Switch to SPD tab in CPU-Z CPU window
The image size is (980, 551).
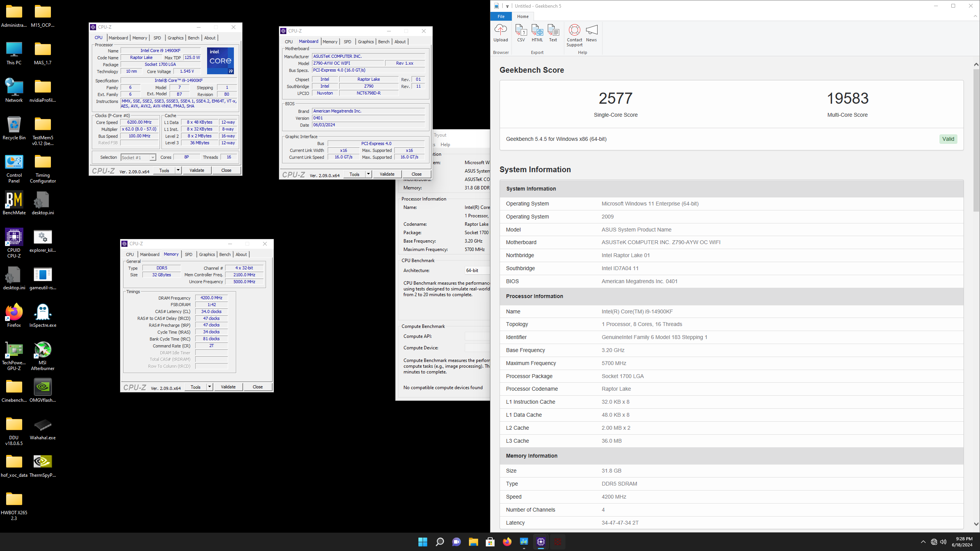coord(157,38)
